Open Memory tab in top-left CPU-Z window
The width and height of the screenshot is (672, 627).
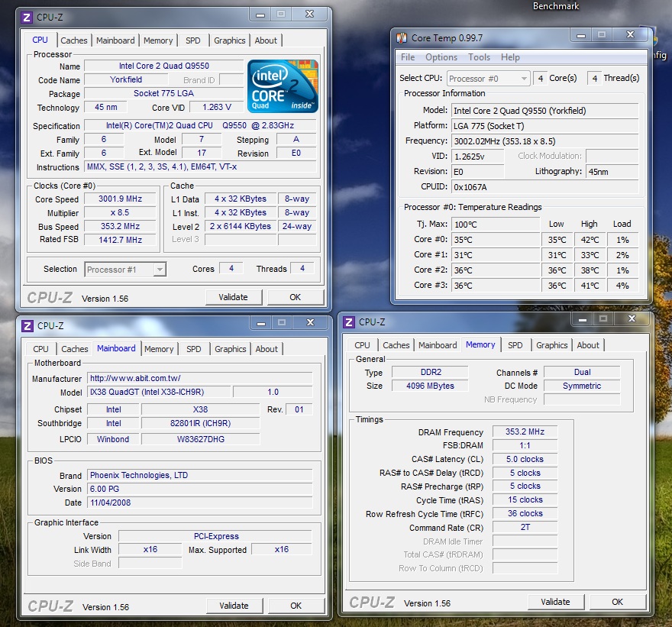[158, 40]
